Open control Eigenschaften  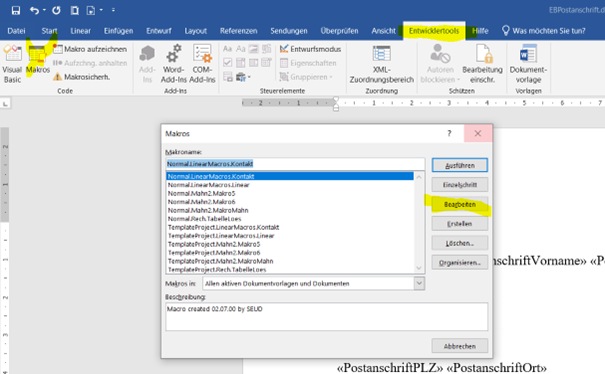(x=308, y=63)
